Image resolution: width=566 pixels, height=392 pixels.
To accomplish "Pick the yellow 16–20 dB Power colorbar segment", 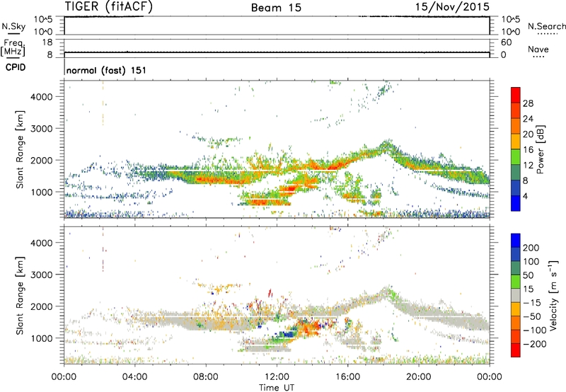I will (x=516, y=142).
